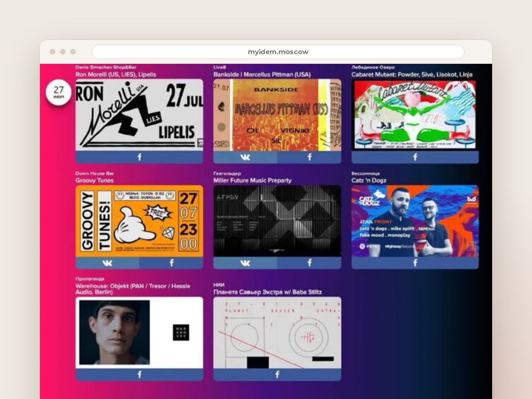The width and height of the screenshot is (532, 399).
Task: Open the orange Groovy Tunes poster
Action: 139,221
